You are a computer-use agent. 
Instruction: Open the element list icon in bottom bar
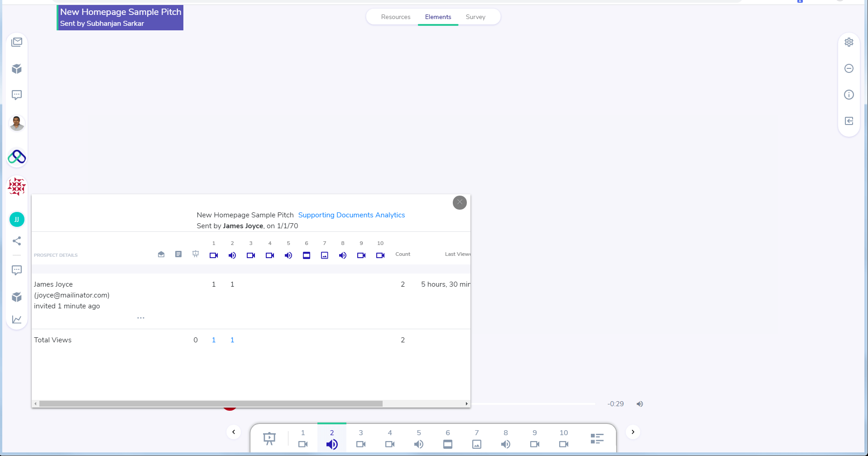(x=597, y=438)
